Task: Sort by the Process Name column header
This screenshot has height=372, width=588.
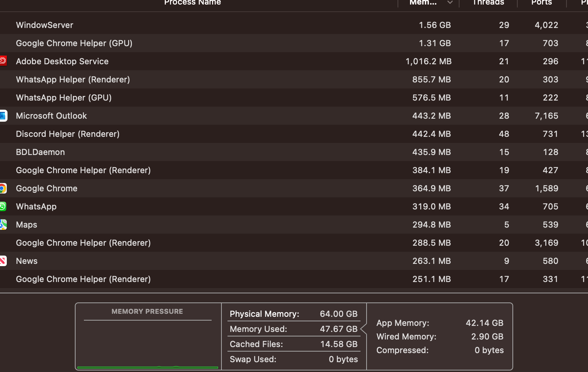Action: 192,3
